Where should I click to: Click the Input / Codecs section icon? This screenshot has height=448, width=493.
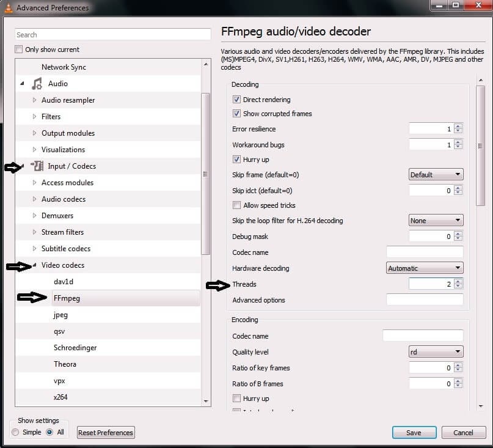pos(37,166)
